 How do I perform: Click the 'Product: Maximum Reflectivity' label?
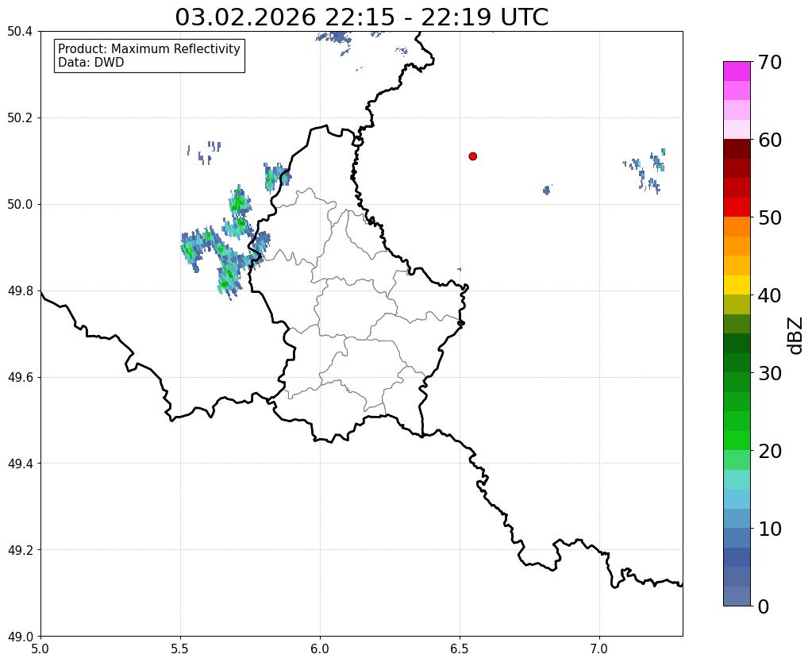[x=149, y=48]
